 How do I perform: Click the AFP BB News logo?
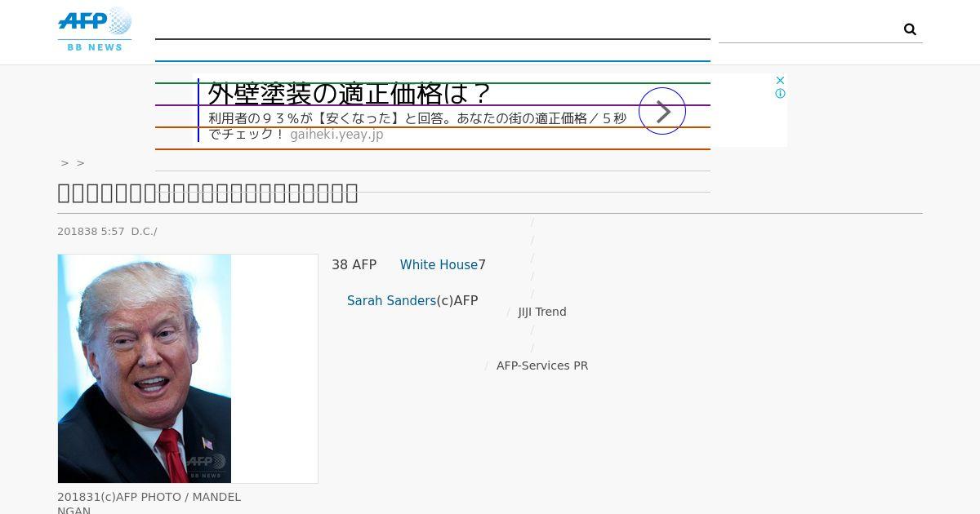click(95, 30)
